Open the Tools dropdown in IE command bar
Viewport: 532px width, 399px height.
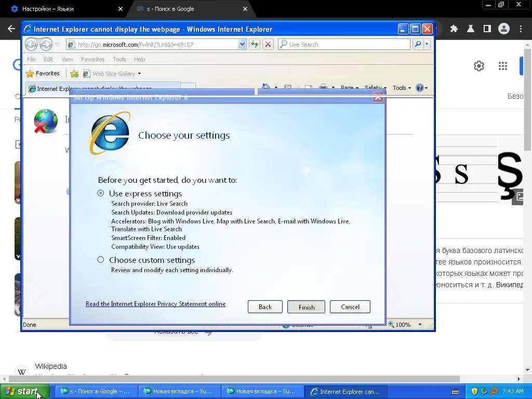tap(402, 88)
